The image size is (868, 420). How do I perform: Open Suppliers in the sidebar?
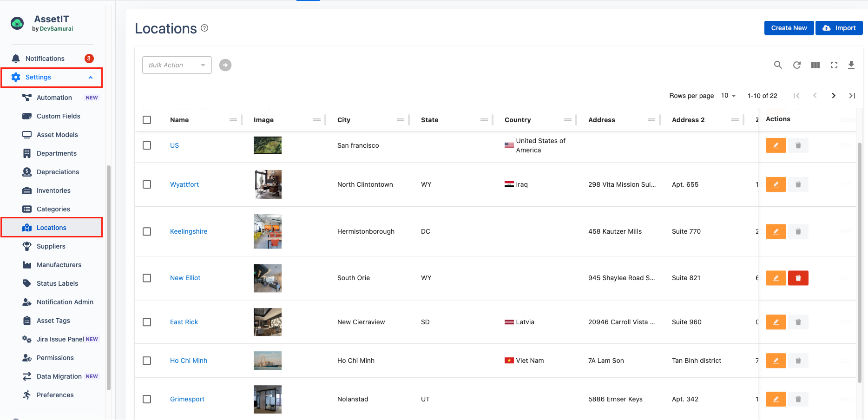[x=51, y=246]
